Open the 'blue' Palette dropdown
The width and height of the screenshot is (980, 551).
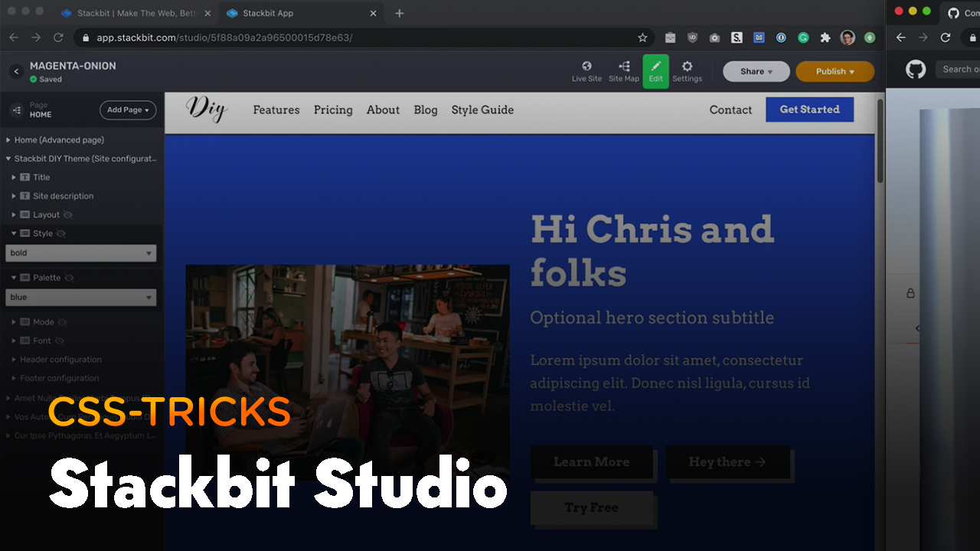tap(80, 297)
